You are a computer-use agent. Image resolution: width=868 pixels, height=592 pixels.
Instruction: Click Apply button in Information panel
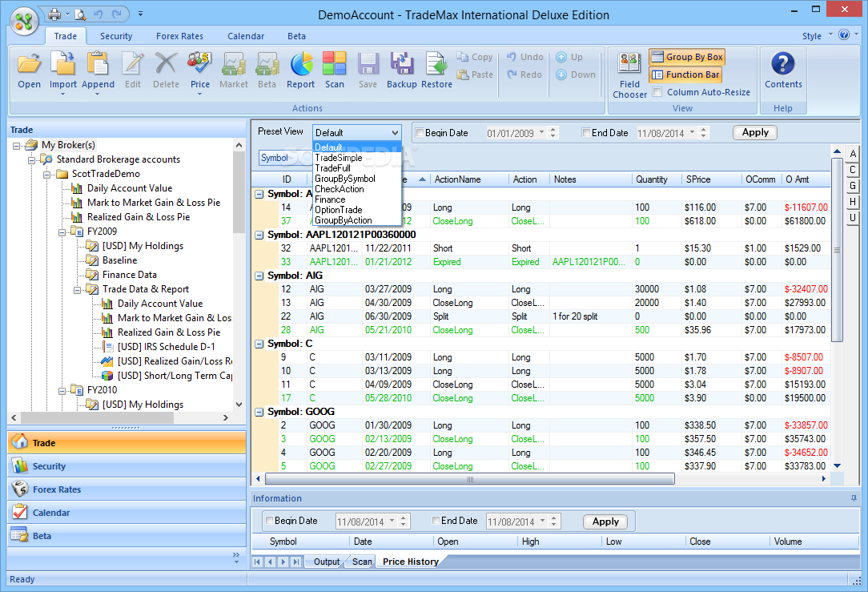point(605,522)
